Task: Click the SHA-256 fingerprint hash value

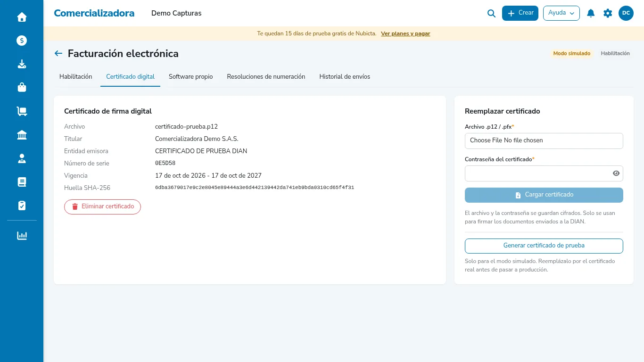Action: [x=255, y=188]
